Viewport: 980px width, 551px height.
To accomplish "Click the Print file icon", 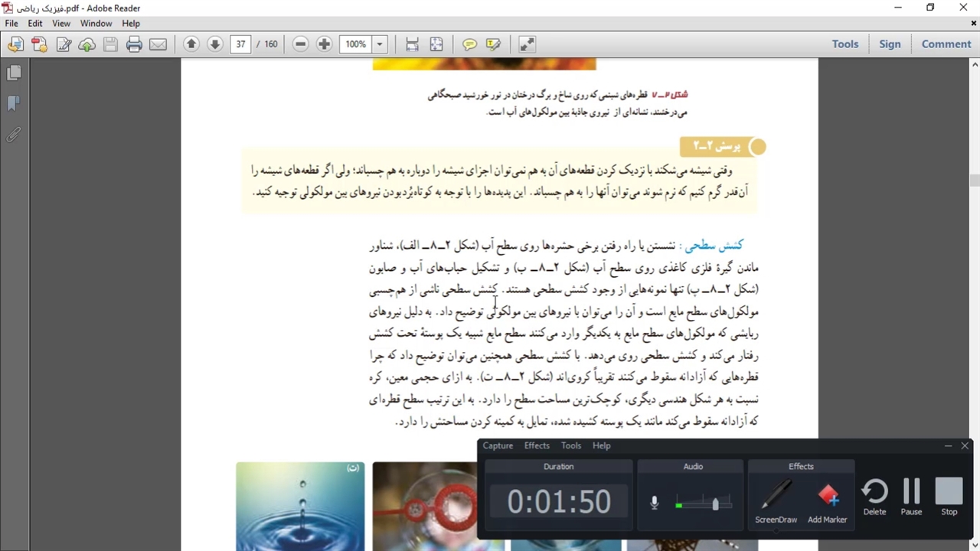I will pos(134,44).
